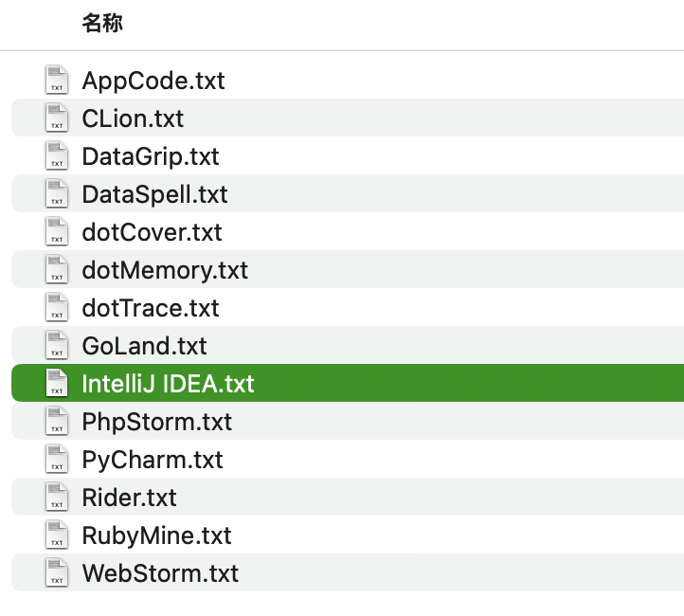Click the DataGrip.txt file icon
The image size is (684, 616).
(x=57, y=155)
